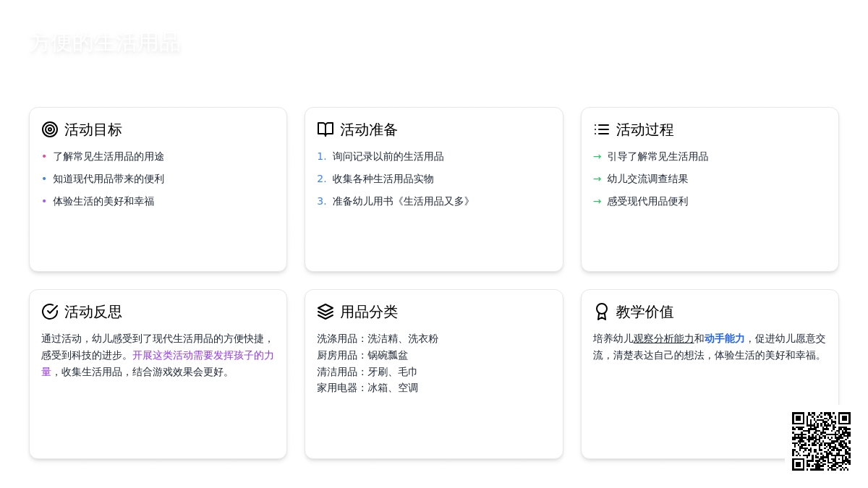This screenshot has height=488, width=868.
Task: Click the line 厨房用品：锅碗瓢盆
Action: click(362, 355)
